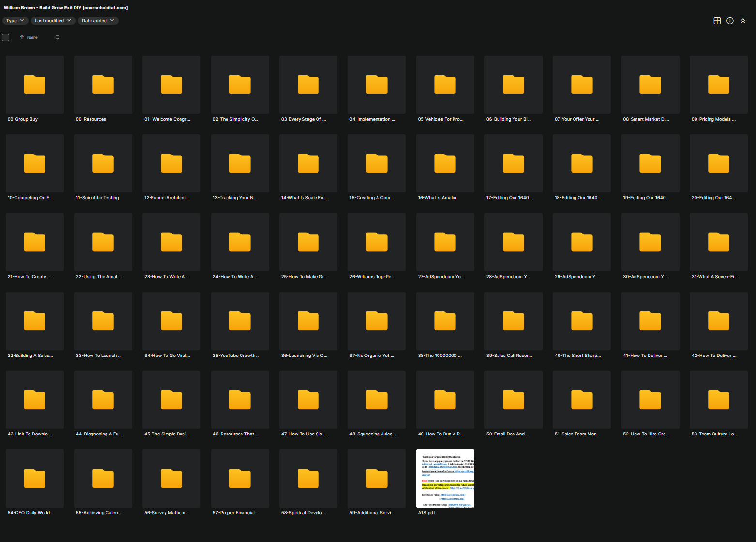Screen dimensions: 756x542
Task: Open the Type filter dropdown
Action: click(x=15, y=21)
